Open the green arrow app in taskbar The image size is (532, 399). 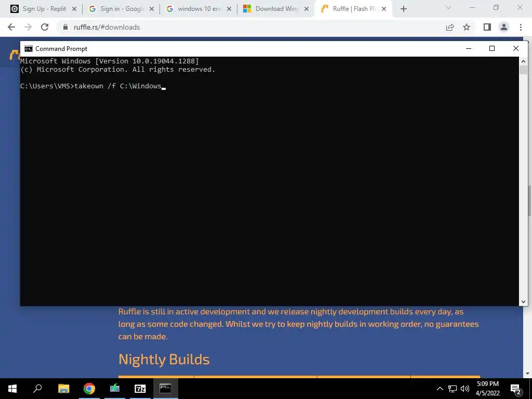coord(115,389)
